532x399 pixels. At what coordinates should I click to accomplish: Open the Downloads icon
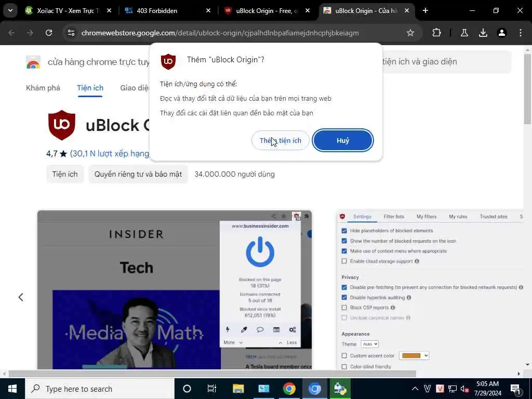tap(483, 33)
